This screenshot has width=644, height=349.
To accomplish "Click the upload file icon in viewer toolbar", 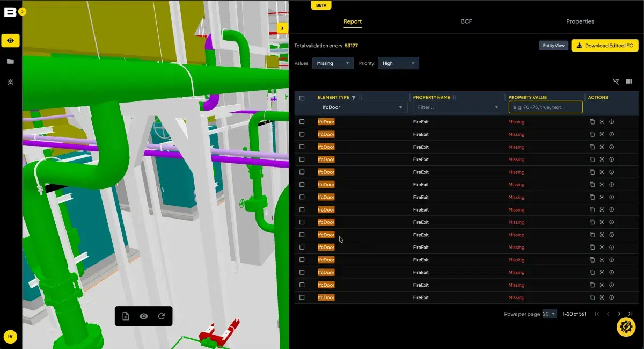I will 126,316.
